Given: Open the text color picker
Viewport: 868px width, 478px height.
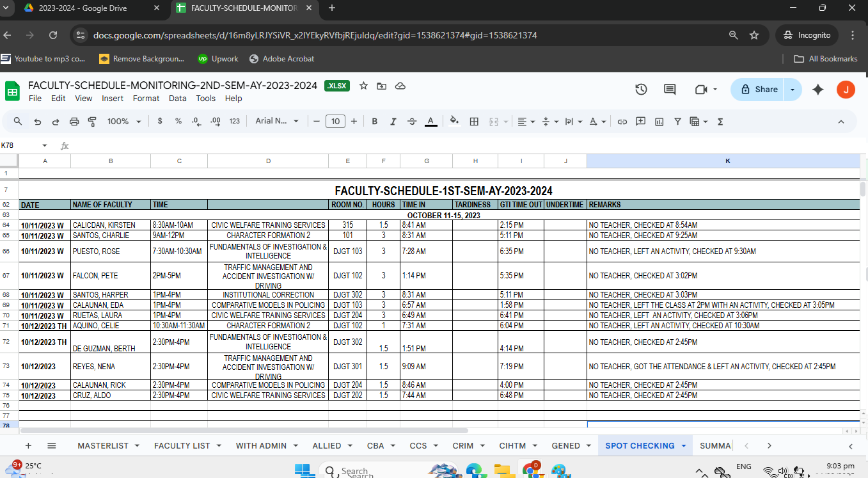Looking at the screenshot, I should 431,122.
